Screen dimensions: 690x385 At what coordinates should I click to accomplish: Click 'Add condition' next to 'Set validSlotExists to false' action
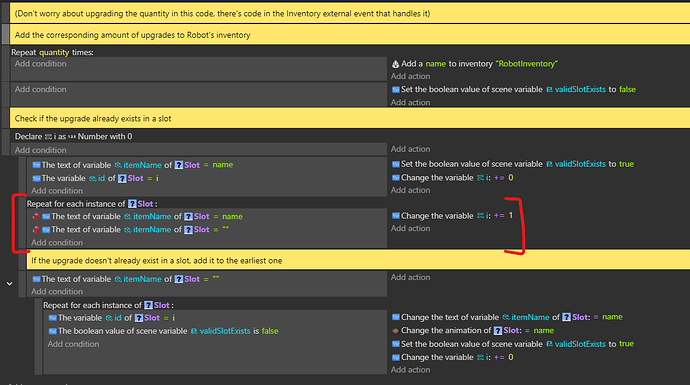click(40, 89)
